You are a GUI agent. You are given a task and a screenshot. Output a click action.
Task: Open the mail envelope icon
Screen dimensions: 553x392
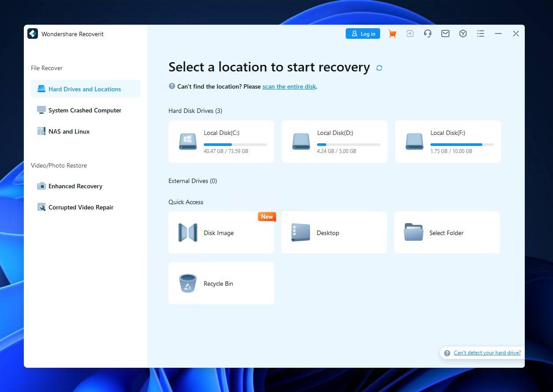[445, 34]
